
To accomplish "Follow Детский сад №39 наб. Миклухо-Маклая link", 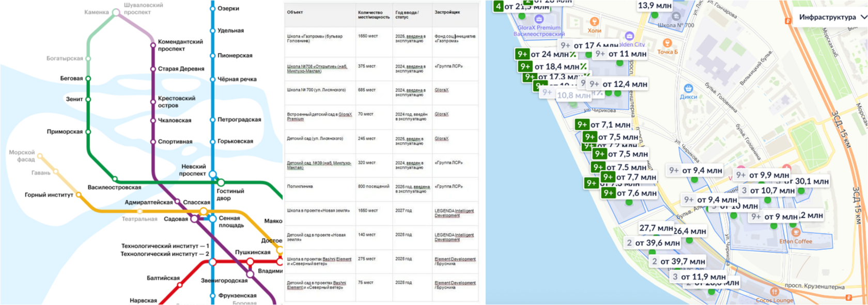I will tap(319, 165).
